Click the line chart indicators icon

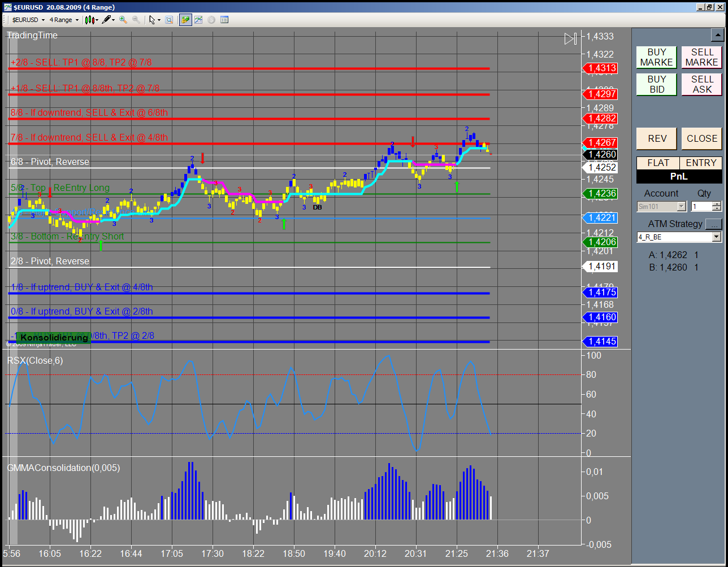point(198,20)
